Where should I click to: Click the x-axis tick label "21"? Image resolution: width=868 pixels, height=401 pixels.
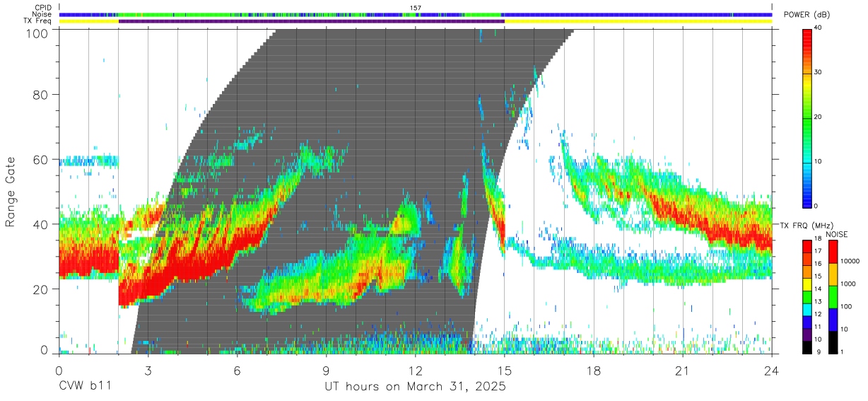coord(682,370)
